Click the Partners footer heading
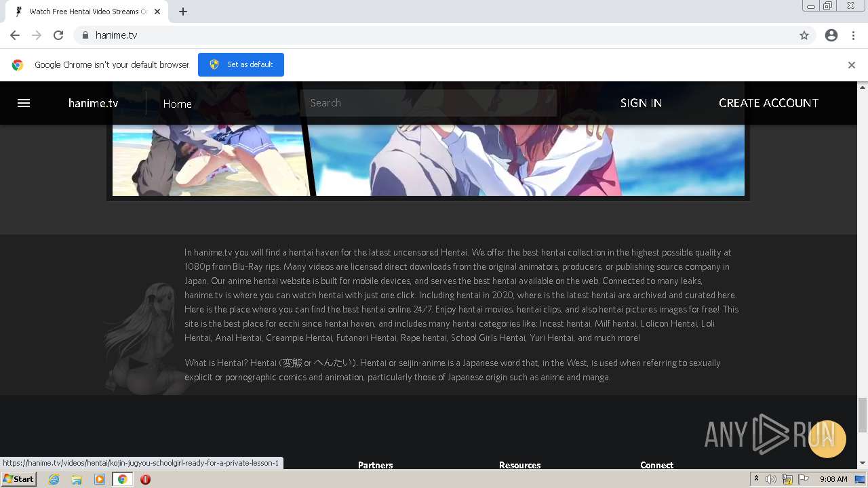The image size is (868, 488). click(375, 465)
